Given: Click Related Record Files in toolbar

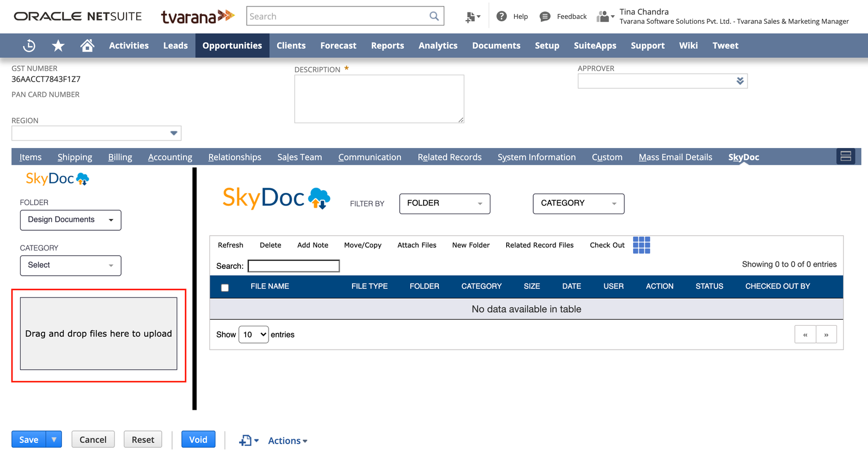Looking at the screenshot, I should click(x=539, y=245).
